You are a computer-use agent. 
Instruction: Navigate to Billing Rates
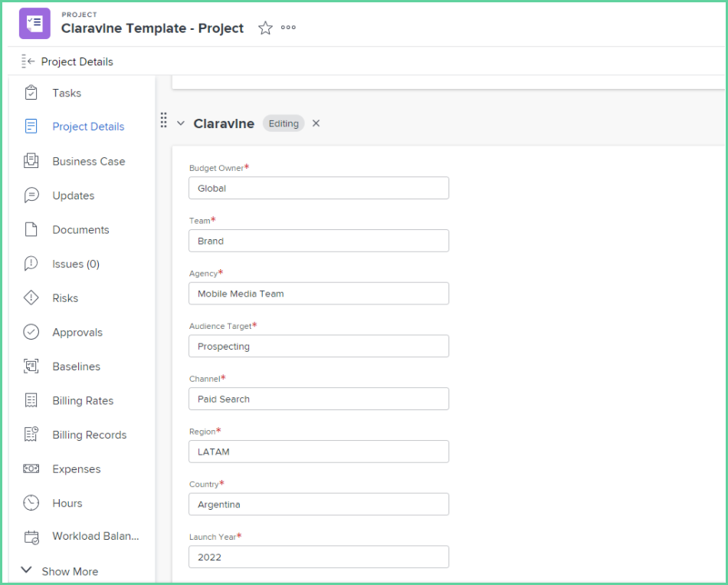83,401
